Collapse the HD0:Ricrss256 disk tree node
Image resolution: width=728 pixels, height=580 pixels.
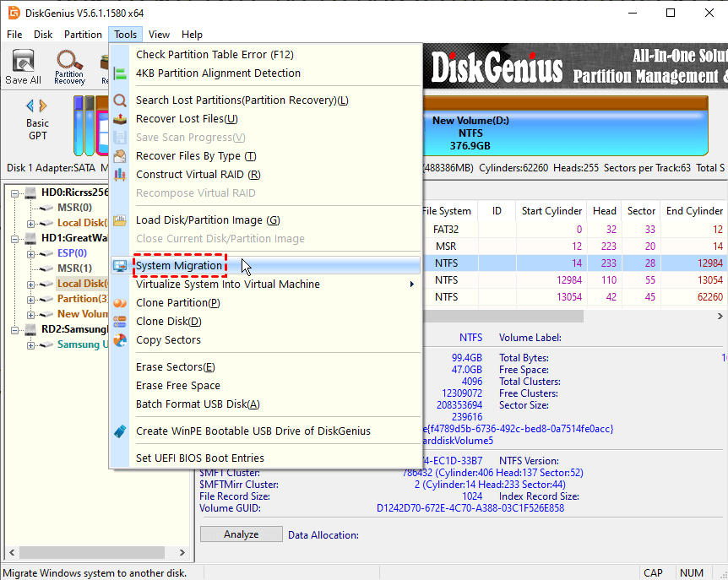coord(15,193)
